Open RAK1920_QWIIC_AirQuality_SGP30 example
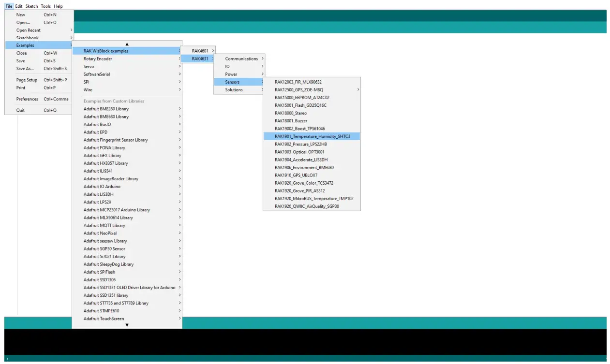 point(312,206)
